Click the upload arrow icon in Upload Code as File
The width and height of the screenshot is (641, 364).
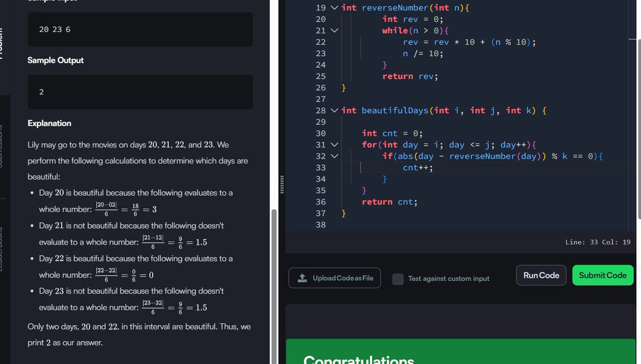[302, 278]
